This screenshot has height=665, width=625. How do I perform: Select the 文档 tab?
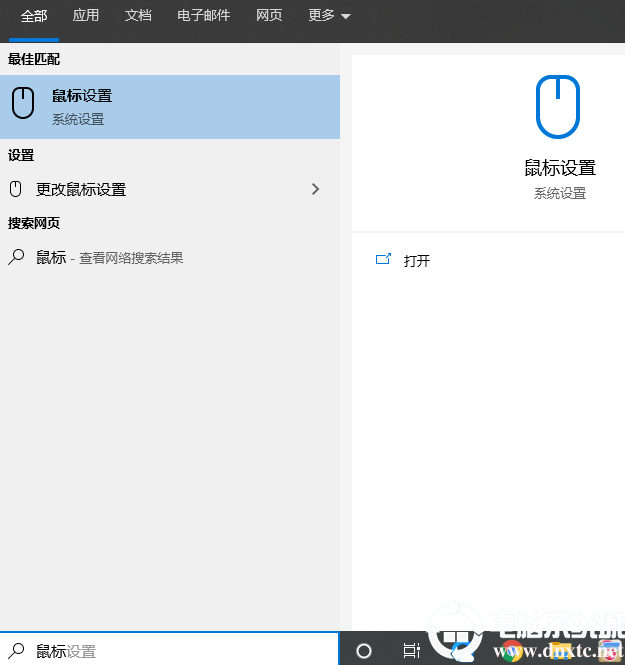click(x=138, y=16)
